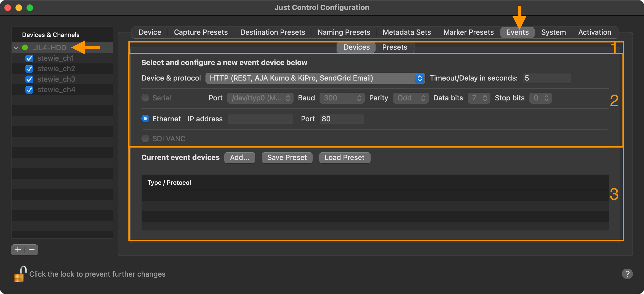This screenshot has width=644, height=294.
Task: Select the Serial radio button
Action: click(145, 98)
